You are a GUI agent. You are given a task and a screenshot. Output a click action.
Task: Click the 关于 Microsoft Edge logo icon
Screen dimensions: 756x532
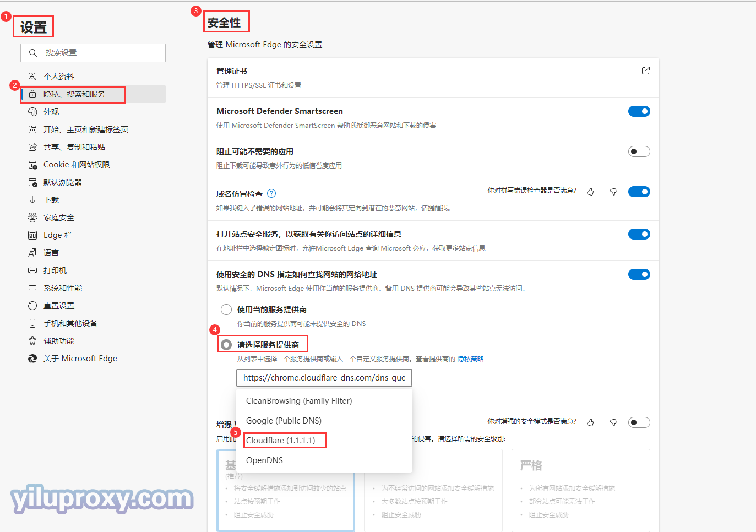[x=32, y=359]
